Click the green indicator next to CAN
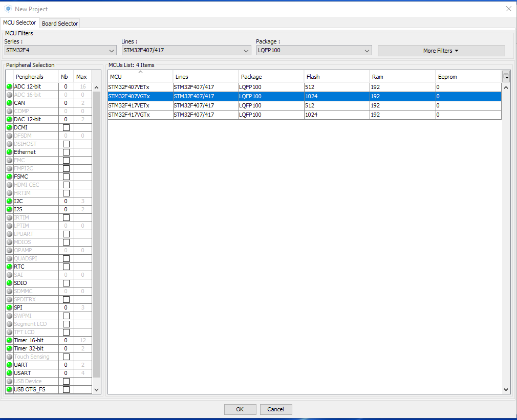Image resolution: width=517 pixels, height=420 pixels. pyautogui.click(x=10, y=103)
